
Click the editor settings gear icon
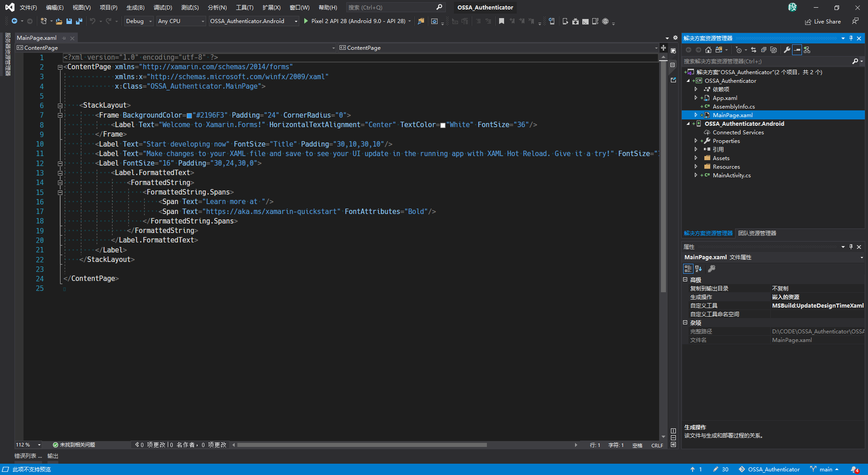675,38
